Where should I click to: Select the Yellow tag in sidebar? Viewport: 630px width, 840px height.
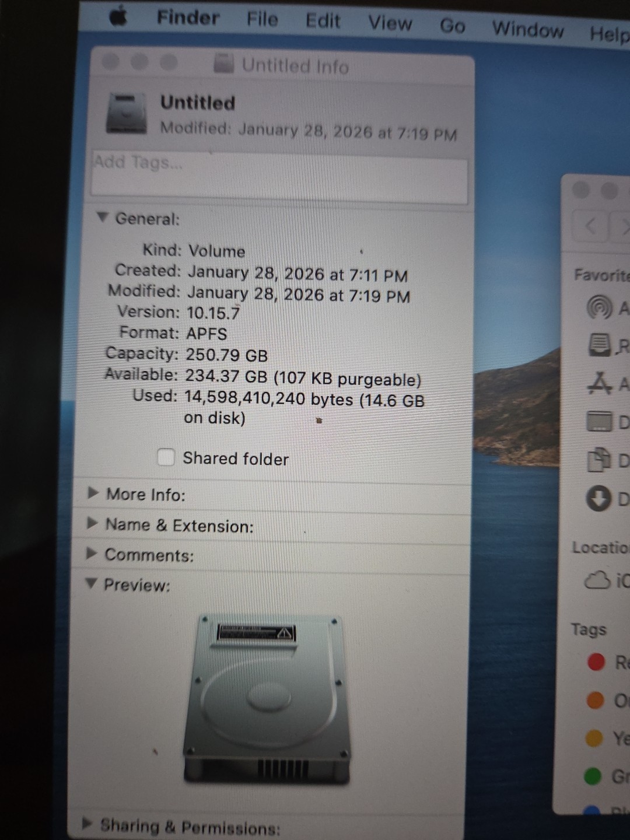point(594,738)
